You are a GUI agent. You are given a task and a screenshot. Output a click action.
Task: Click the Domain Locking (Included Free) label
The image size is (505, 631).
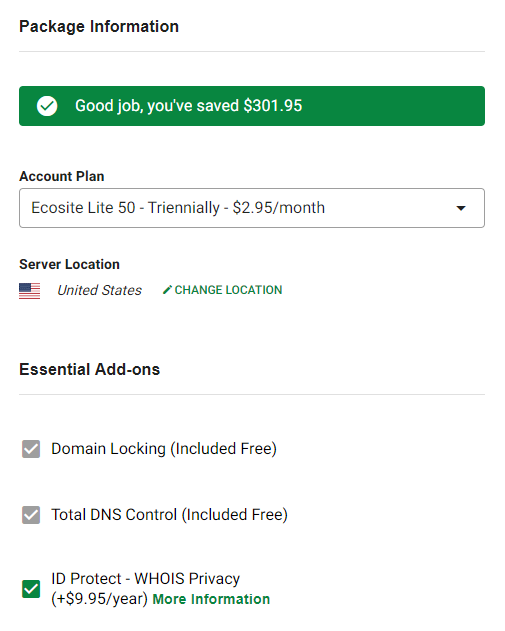coord(164,449)
